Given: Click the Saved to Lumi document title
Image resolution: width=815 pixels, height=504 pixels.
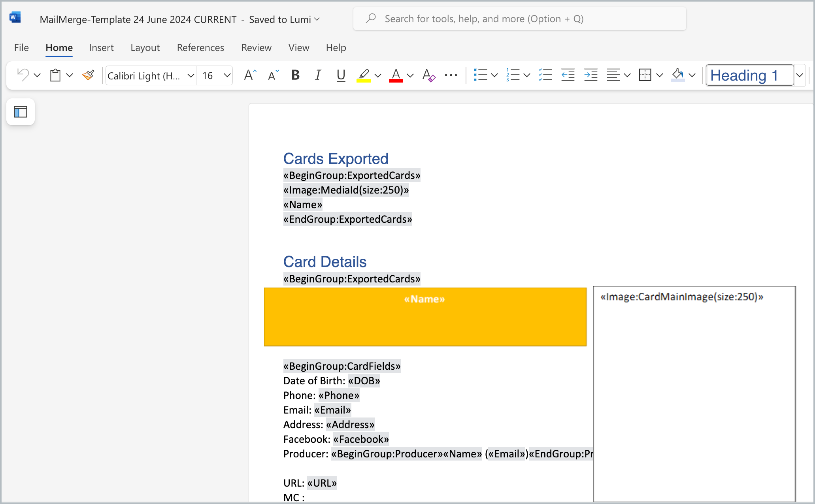Looking at the screenshot, I should click(x=179, y=19).
